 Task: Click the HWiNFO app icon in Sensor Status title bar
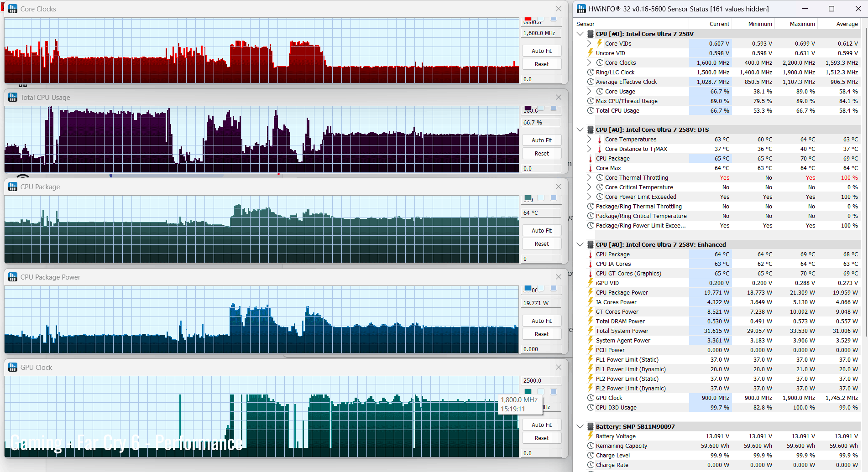click(x=581, y=9)
